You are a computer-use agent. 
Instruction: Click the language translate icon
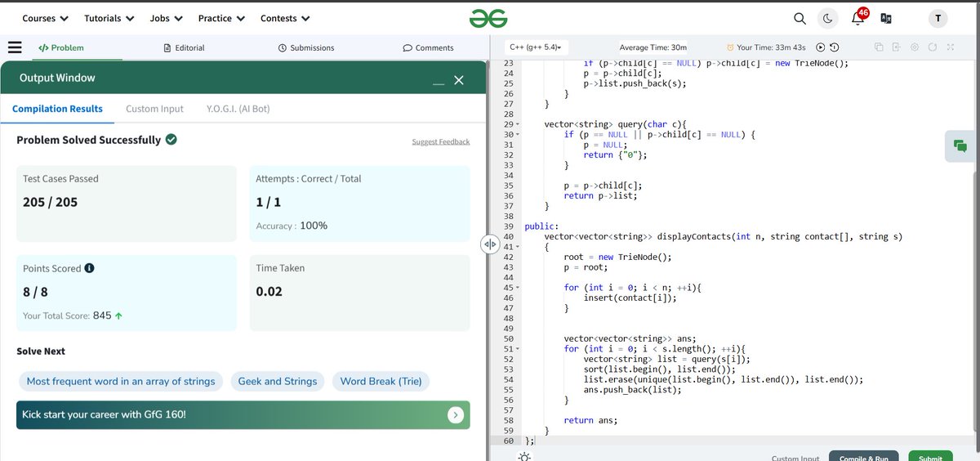[x=885, y=18]
